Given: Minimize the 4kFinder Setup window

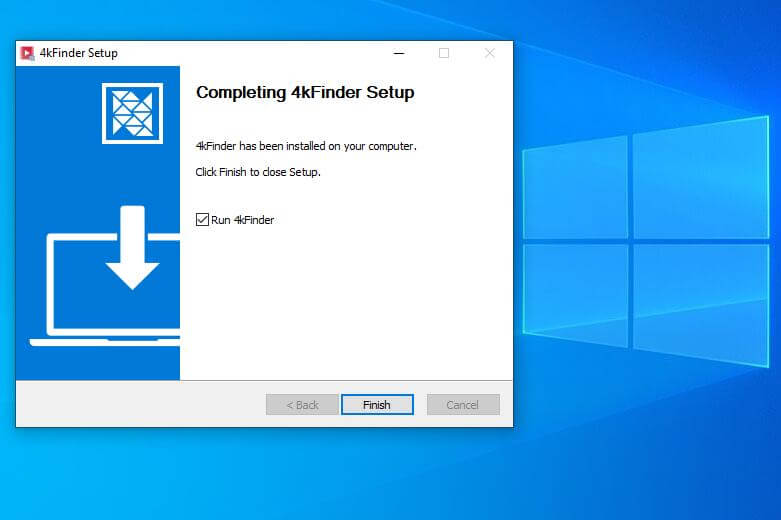Looking at the screenshot, I should (x=399, y=53).
